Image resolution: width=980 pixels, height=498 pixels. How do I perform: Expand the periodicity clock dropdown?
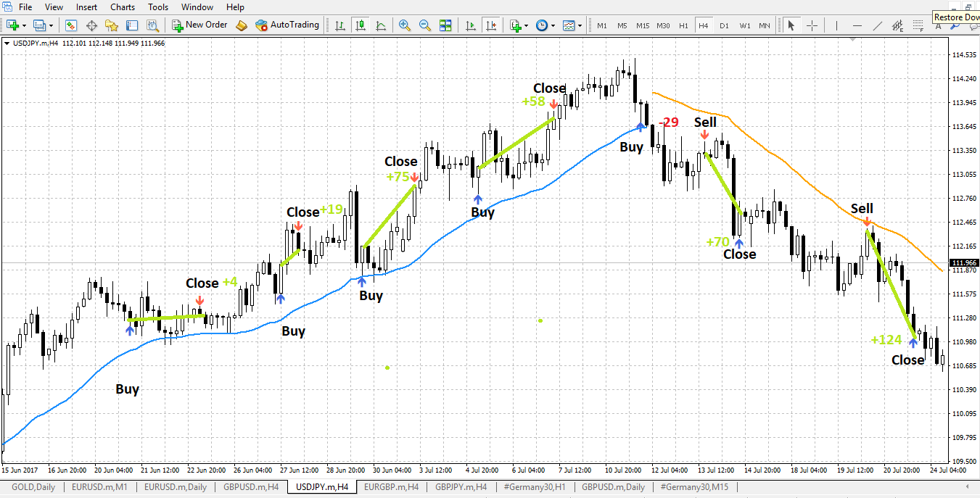(x=553, y=25)
